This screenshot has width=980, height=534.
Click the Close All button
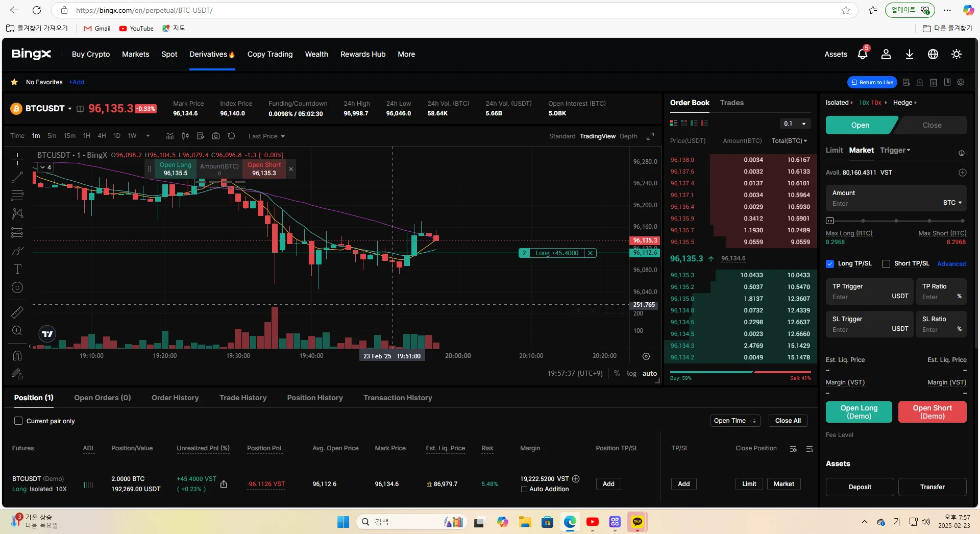click(788, 421)
